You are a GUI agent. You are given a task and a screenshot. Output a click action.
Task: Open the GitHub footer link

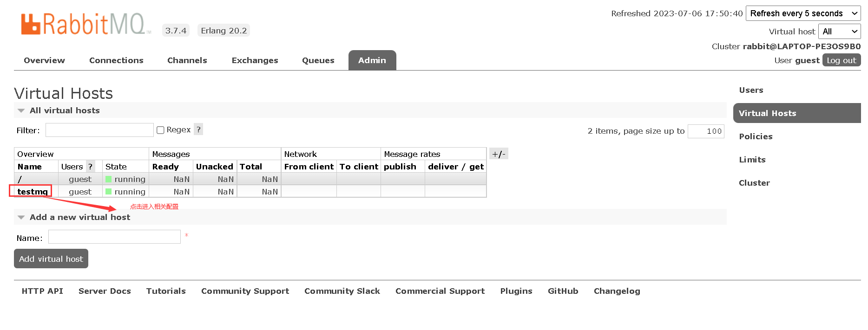[563, 291]
